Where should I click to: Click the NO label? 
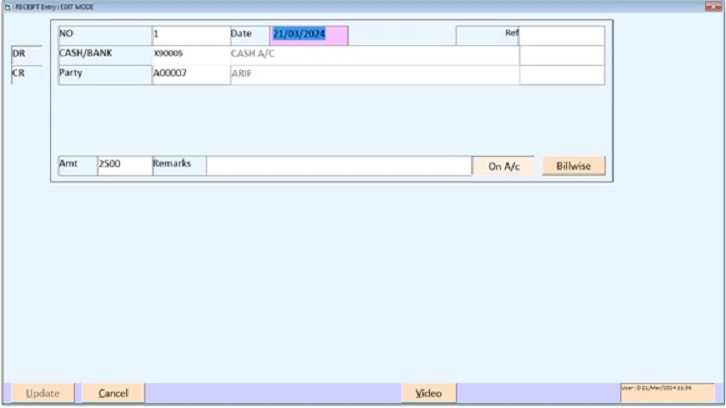(105, 35)
